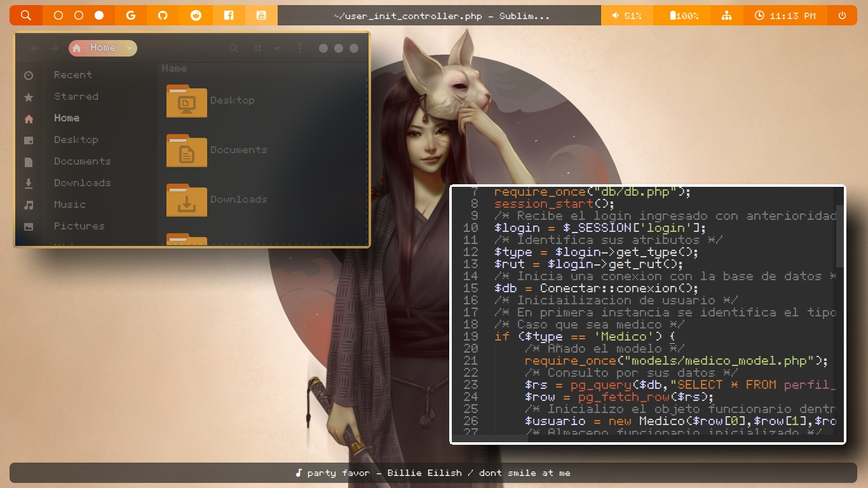This screenshot has width=868, height=488.
Task: Click the vertical scrollbar in the code editor
Action: point(840,236)
